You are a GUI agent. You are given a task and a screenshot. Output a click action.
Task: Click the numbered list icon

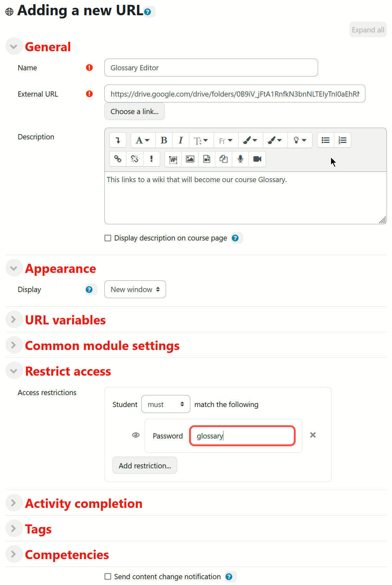pyautogui.click(x=342, y=140)
